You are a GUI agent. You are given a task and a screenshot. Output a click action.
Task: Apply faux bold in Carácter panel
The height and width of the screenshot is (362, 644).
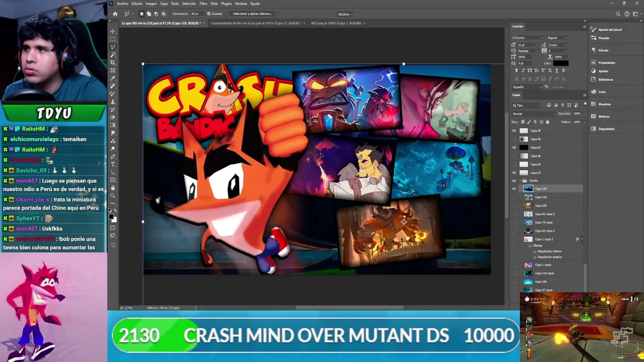(x=517, y=70)
